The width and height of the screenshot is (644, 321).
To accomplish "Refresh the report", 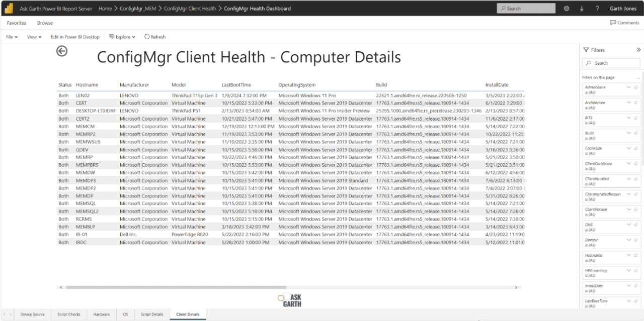I will point(155,37).
